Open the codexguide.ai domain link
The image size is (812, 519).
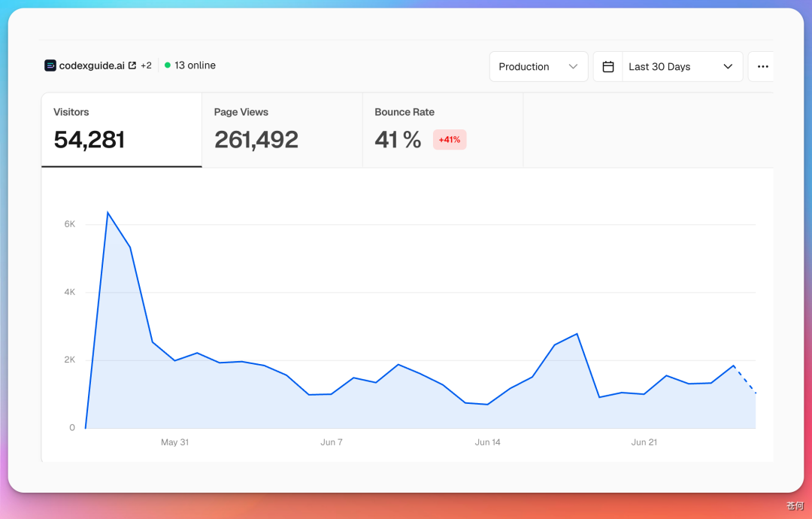tap(92, 65)
